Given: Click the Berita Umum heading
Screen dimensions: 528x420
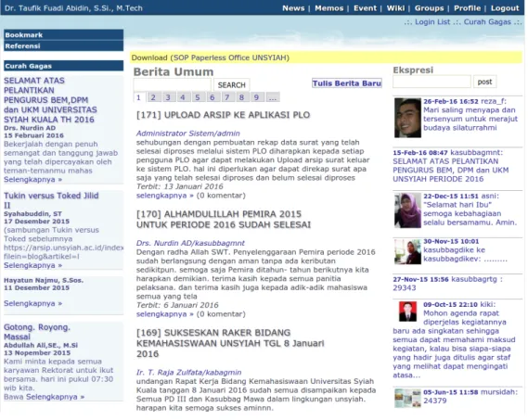Looking at the screenshot, I should tap(174, 71).
